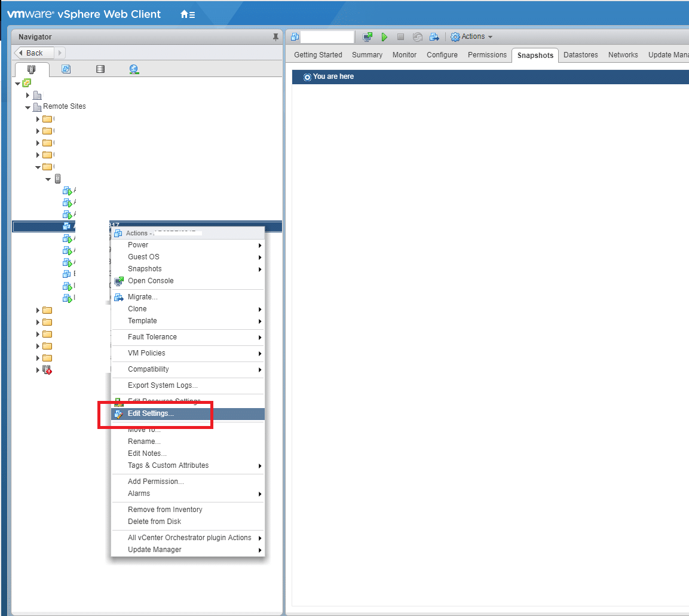Go to the Monitor tab
689x616 pixels.
click(405, 55)
